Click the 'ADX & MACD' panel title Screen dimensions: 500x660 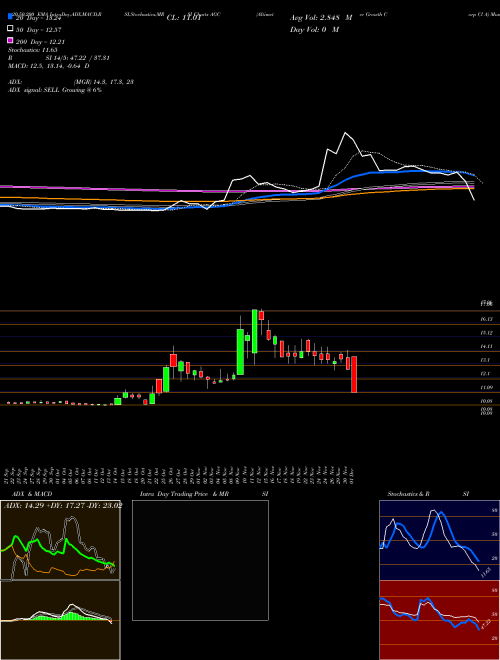pos(32,494)
